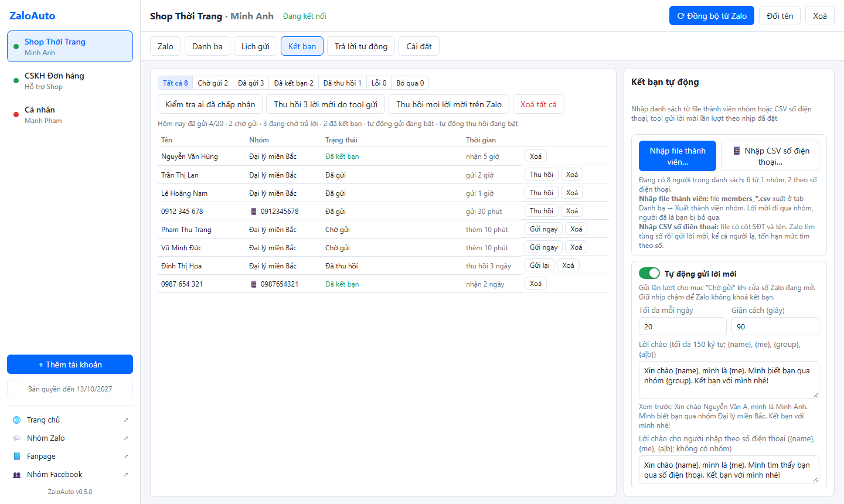The image size is (844, 504).
Task: Click the red Xoá tất cả button
Action: click(x=539, y=104)
